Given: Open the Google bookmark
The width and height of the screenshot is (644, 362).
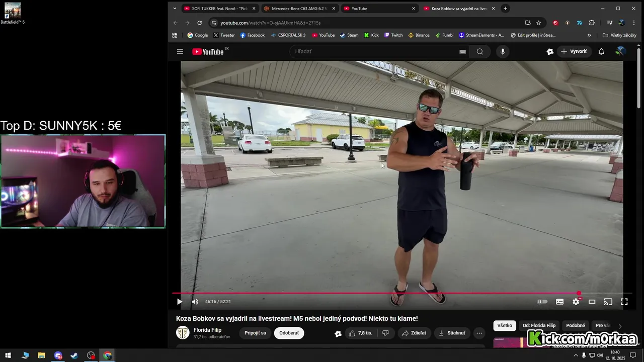Looking at the screenshot, I should (x=197, y=35).
